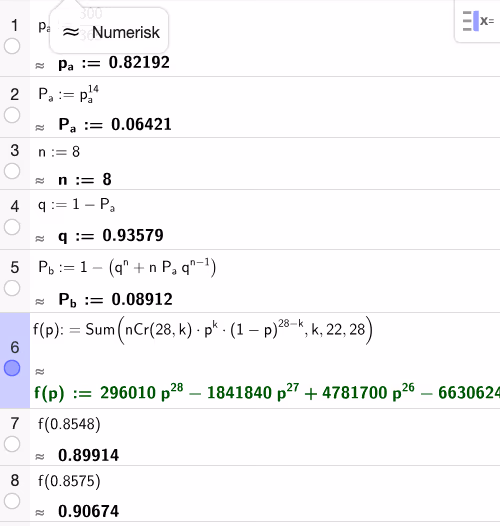The width and height of the screenshot is (500, 526).
Task: Toggle visibility circle for row 1
Action: tap(12, 46)
